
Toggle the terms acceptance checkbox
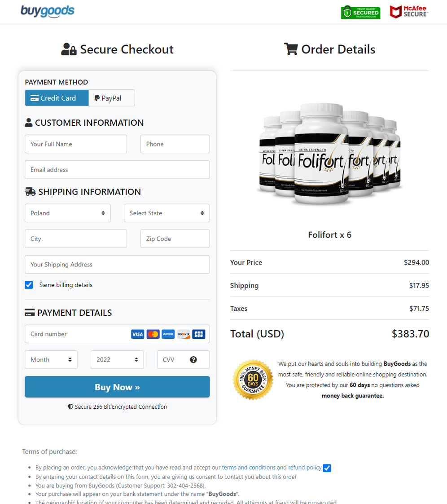tap(327, 468)
